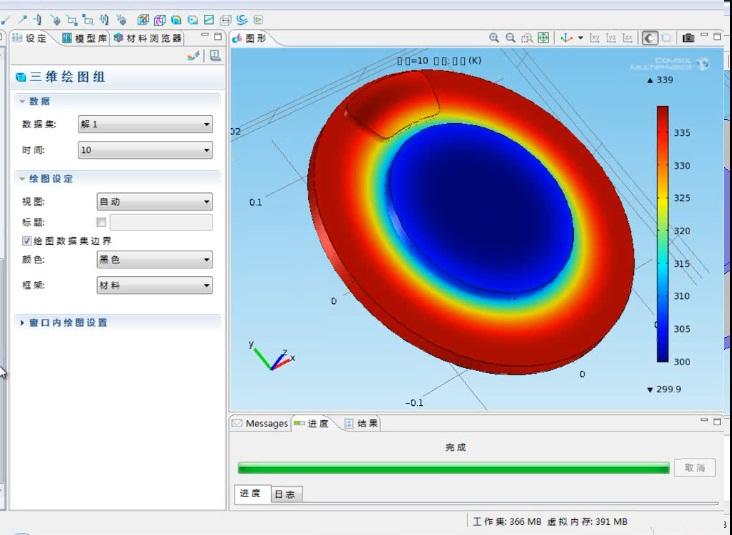Collapse the 绘图设定 section
The width and height of the screenshot is (732, 535).
[x=22, y=179]
